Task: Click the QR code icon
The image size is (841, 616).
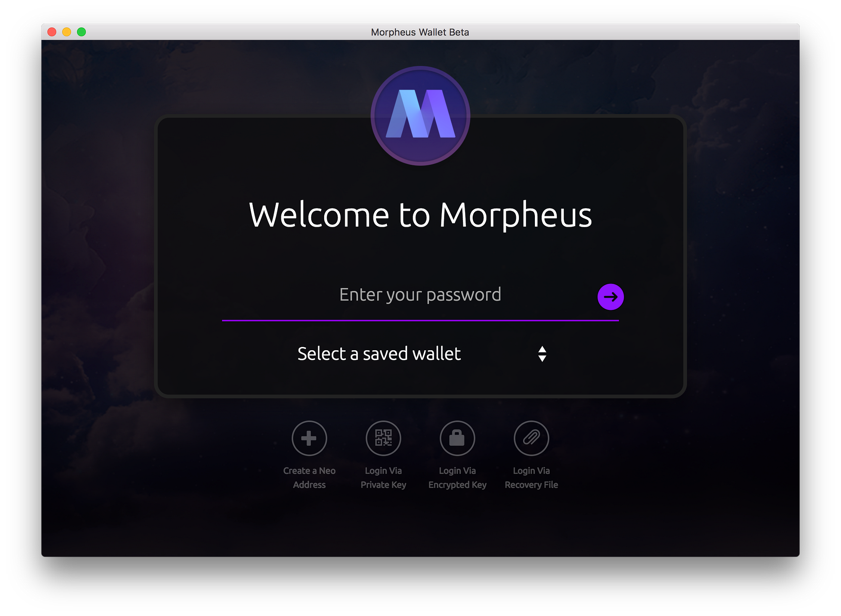Action: point(383,438)
